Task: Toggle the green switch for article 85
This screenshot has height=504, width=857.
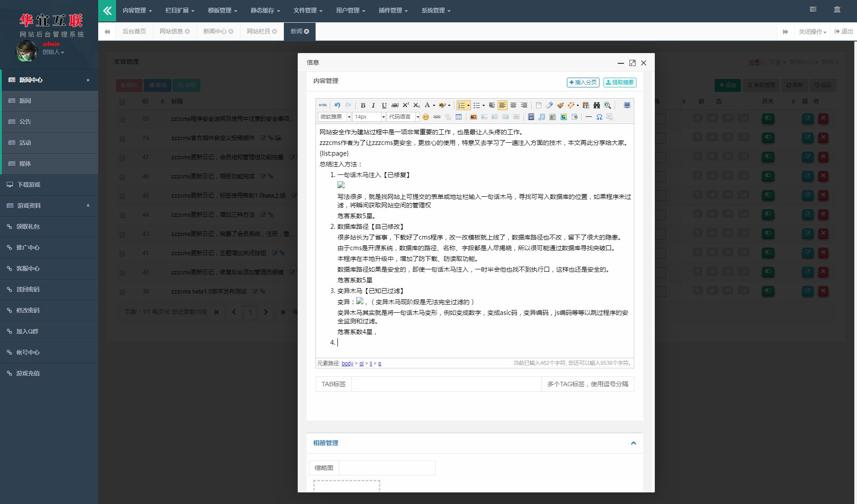Action: point(768,119)
